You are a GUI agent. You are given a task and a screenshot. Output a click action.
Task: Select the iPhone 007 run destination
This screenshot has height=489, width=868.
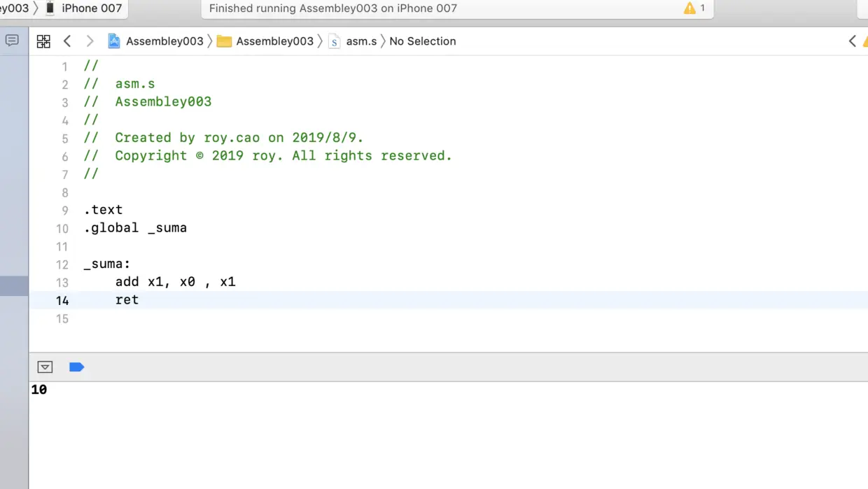point(92,8)
